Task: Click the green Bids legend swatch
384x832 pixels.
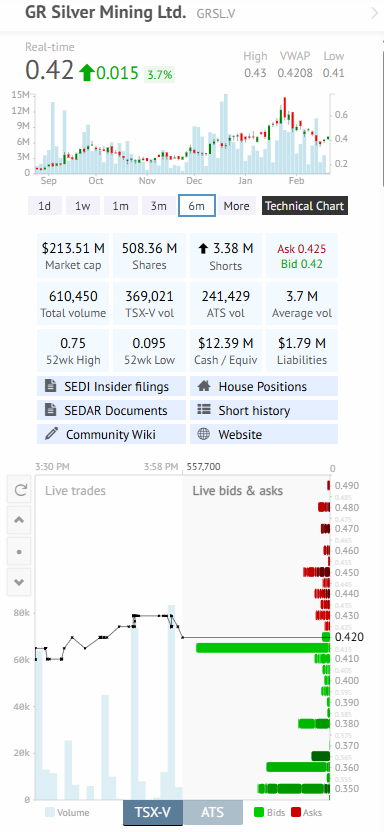Action: pyautogui.click(x=259, y=812)
